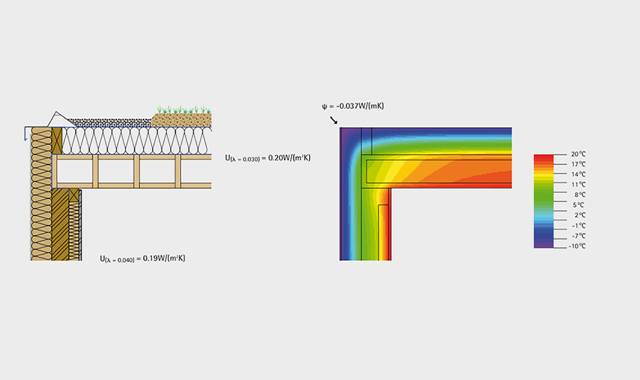The height and width of the screenshot is (380, 640).
Task: Click the purple bottom of temperature legend
Action: coord(544,245)
